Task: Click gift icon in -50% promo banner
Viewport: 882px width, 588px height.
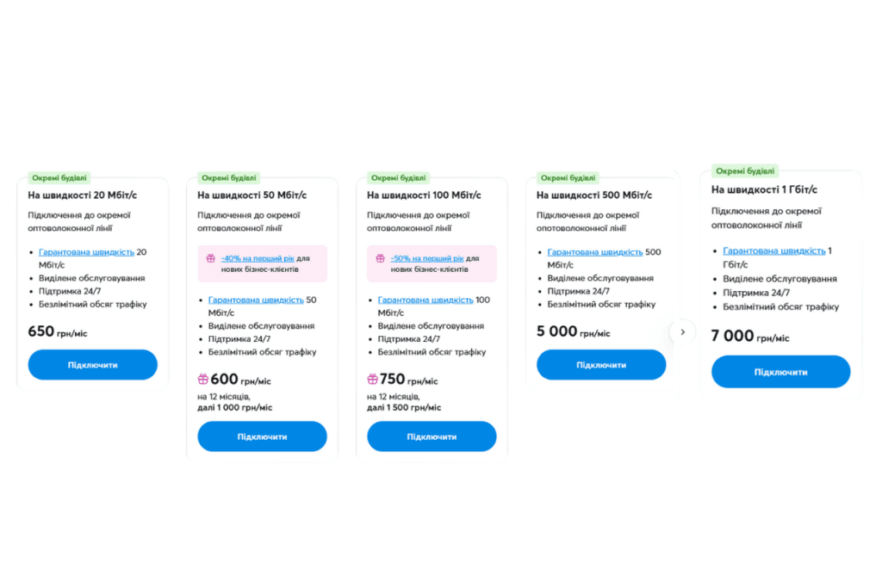Action: point(380,258)
